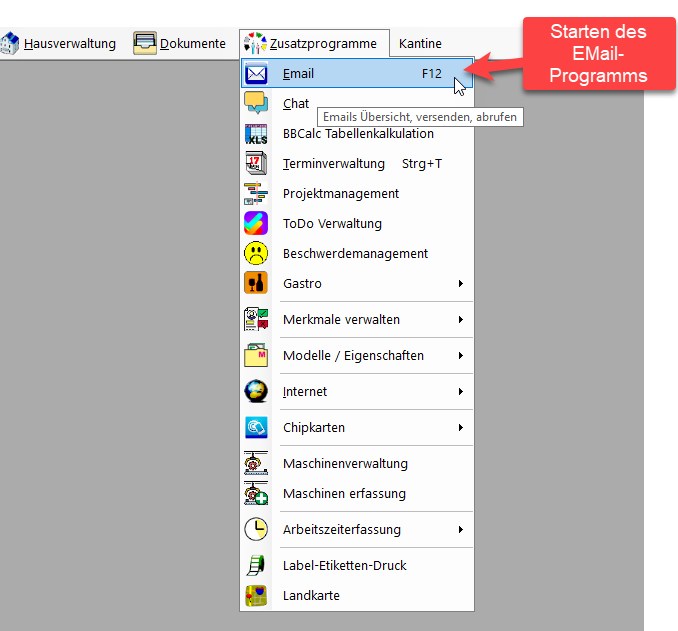
Task: Click the Internet globe icon
Action: click(256, 391)
